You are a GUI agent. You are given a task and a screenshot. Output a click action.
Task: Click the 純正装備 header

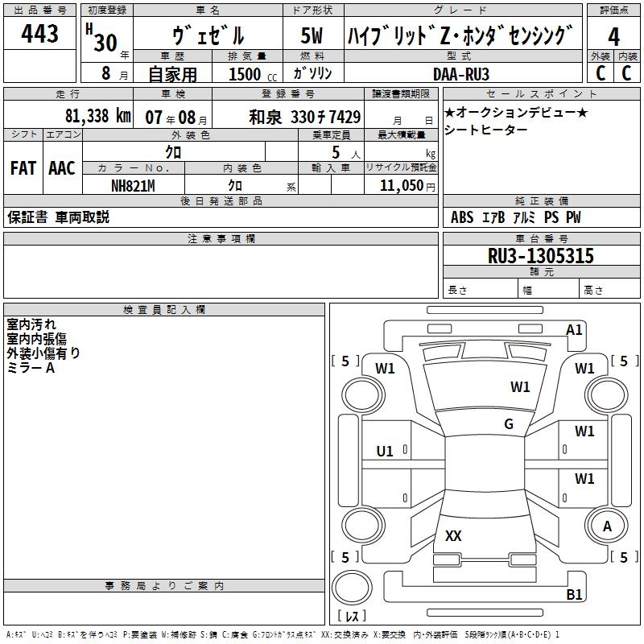pos(541,200)
